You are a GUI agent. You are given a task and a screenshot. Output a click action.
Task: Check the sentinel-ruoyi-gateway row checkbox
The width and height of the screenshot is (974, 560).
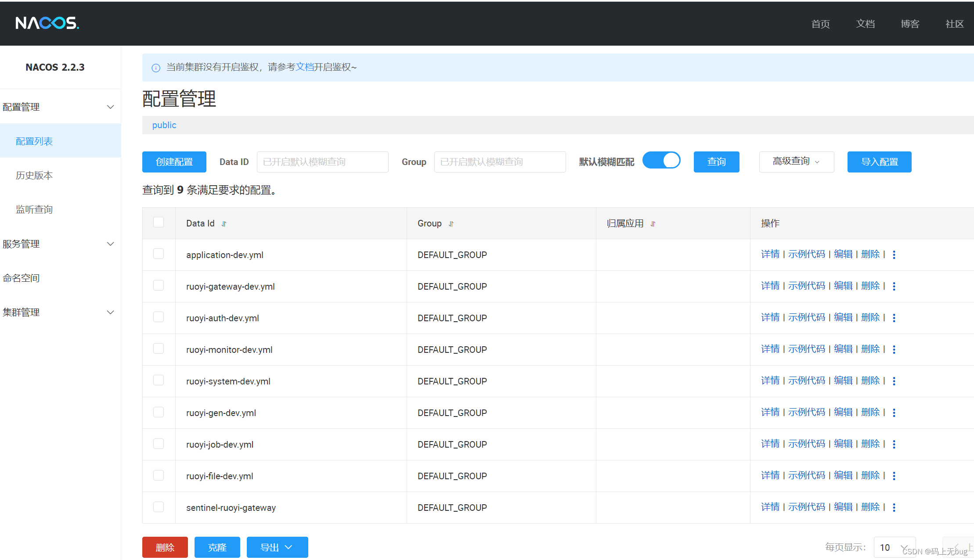click(x=159, y=507)
